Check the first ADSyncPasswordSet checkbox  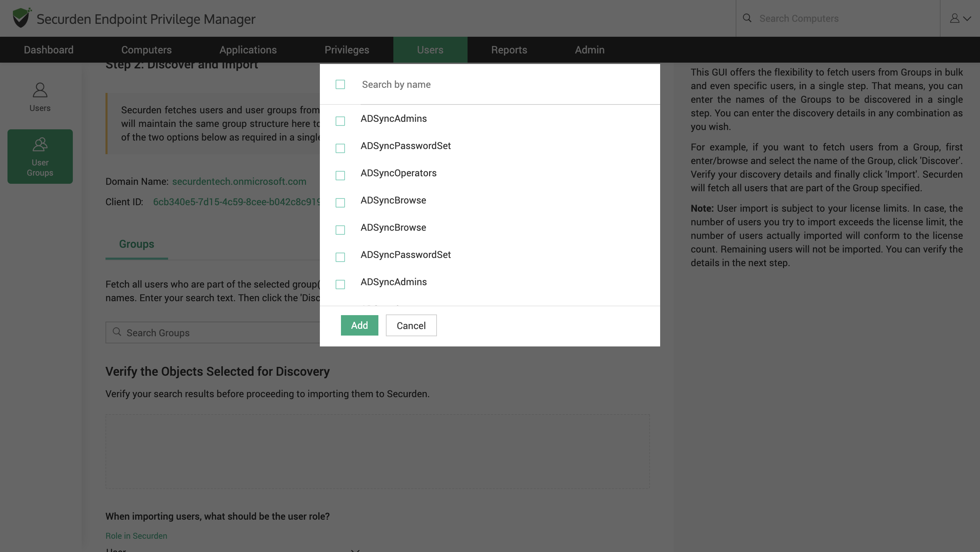(340, 148)
